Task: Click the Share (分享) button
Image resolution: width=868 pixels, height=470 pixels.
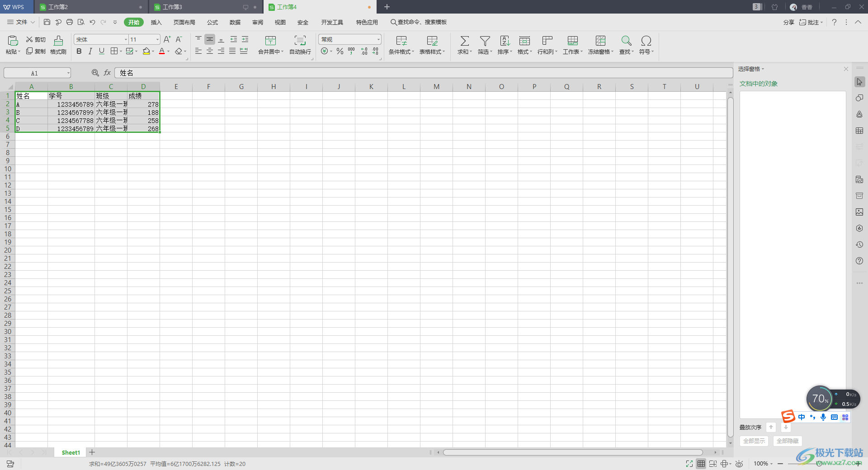Action: tap(788, 22)
